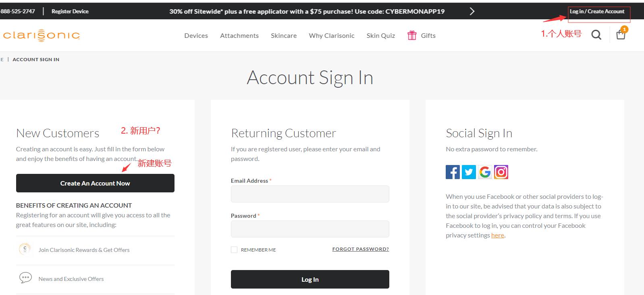
Task: Click the Clarisonic logo
Action: click(41, 35)
